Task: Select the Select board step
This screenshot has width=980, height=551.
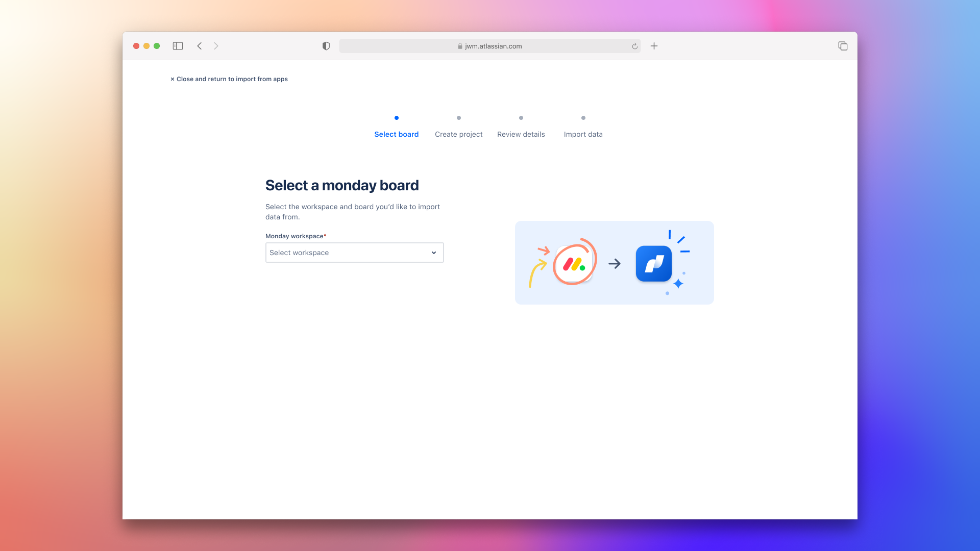Action: pyautogui.click(x=396, y=134)
